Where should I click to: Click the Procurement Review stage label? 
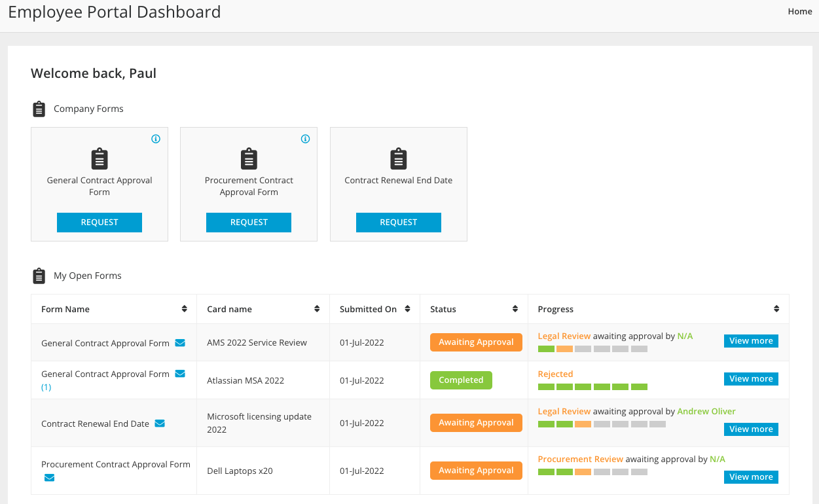[x=581, y=459]
